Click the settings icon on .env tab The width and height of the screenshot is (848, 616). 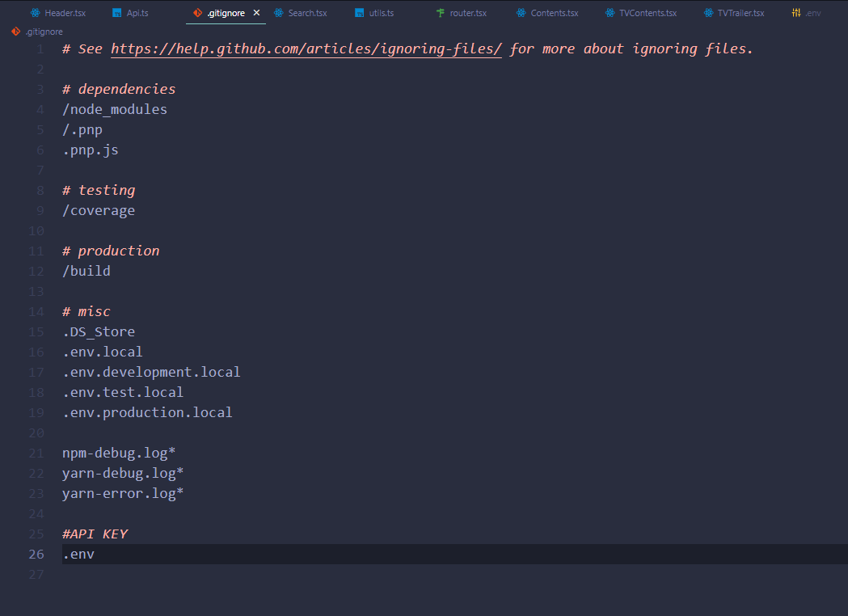pyautogui.click(x=796, y=13)
